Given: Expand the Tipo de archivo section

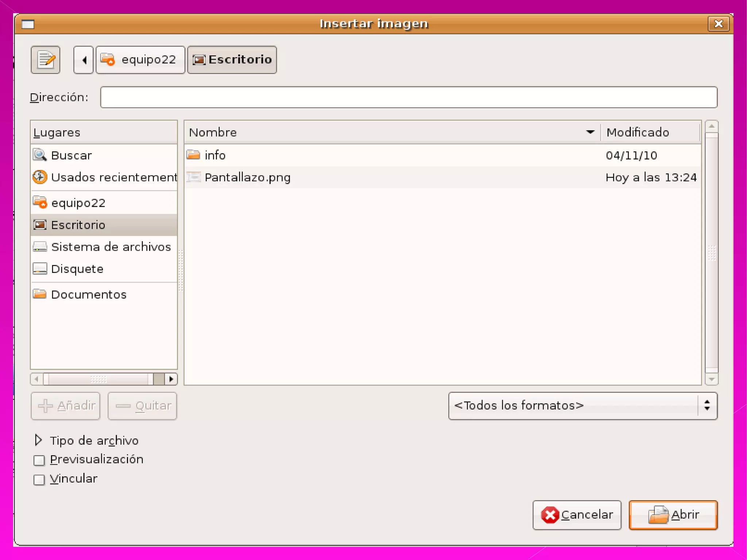Looking at the screenshot, I should (39, 440).
